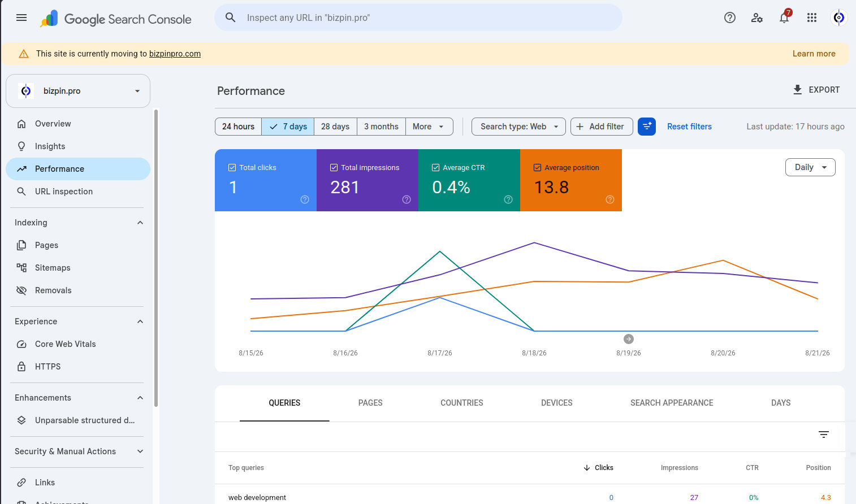Sort by the Position column header
The image size is (856, 504).
tap(818, 468)
